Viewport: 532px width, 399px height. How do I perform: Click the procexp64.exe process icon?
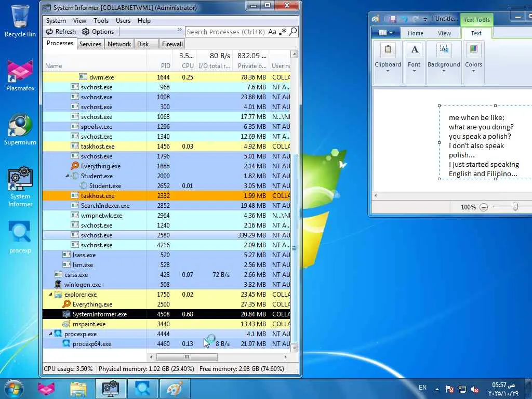click(x=66, y=343)
